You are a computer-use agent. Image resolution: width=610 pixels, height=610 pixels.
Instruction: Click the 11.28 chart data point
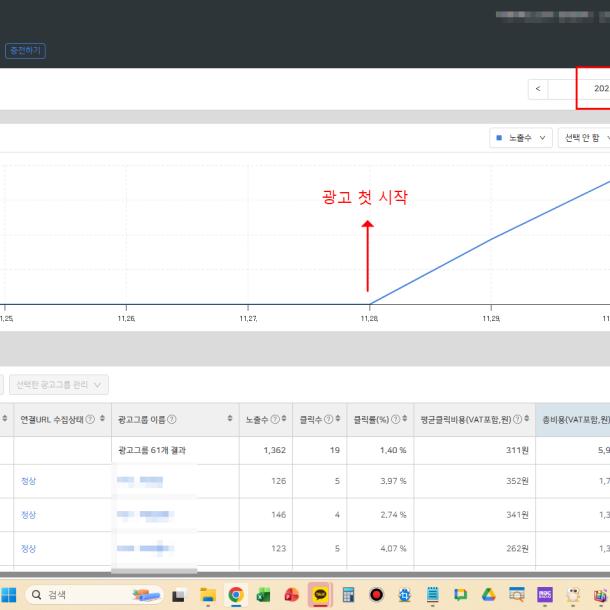[370, 304]
